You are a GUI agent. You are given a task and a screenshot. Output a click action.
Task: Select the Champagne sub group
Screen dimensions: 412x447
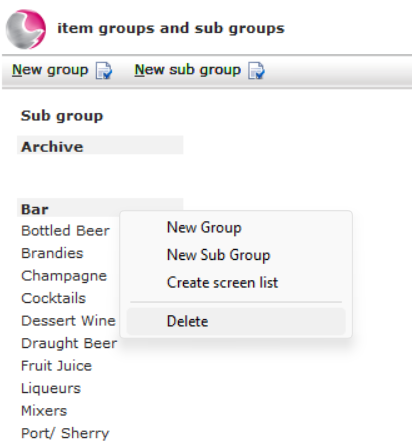tap(64, 276)
